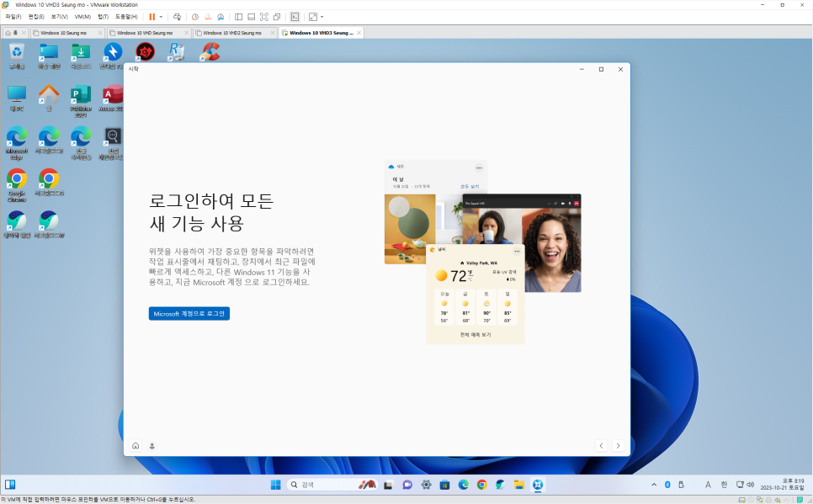This screenshot has height=504, width=813.
Task: Select the red-and-black gear desktop icon
Action: click(146, 52)
